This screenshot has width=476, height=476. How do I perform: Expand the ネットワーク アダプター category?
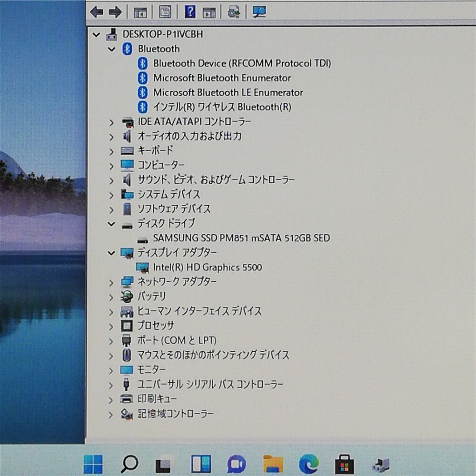111,282
